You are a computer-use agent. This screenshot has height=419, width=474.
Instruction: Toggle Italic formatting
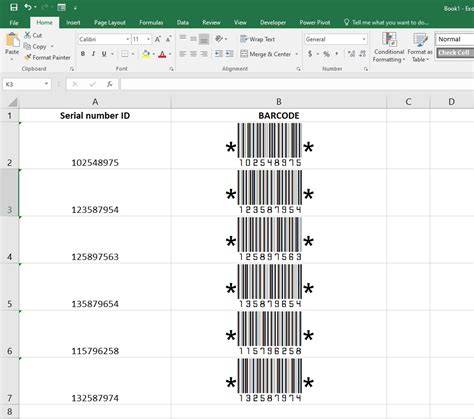(93, 54)
